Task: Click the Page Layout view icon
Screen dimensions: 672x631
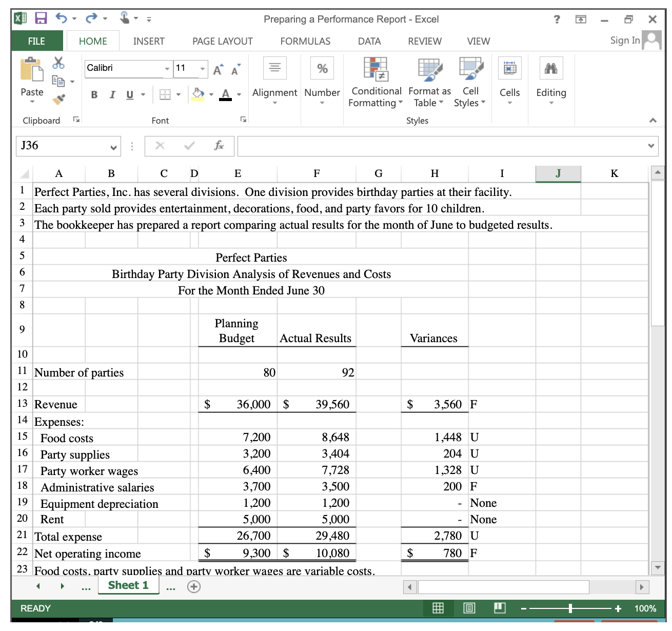Action: tap(468, 608)
